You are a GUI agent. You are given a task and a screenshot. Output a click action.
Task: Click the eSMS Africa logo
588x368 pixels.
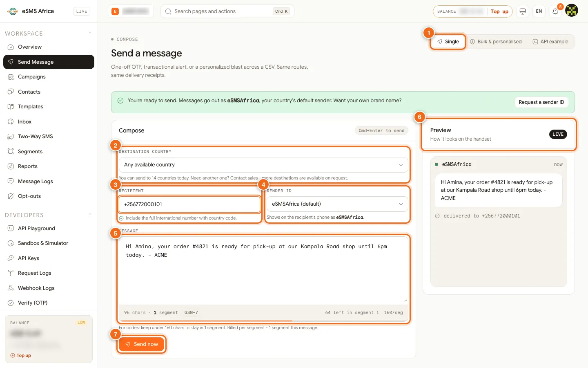[31, 11]
